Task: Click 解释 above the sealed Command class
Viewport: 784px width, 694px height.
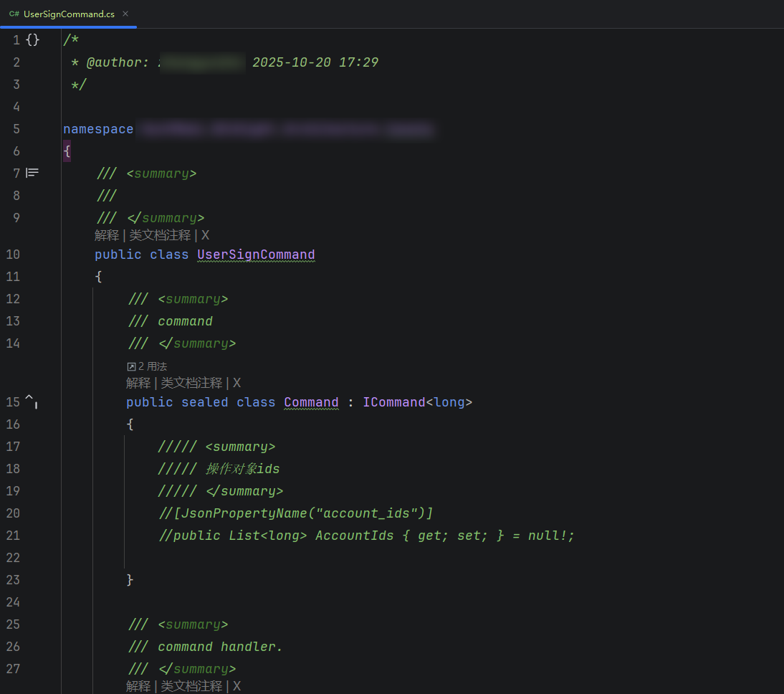Action: [x=138, y=383]
